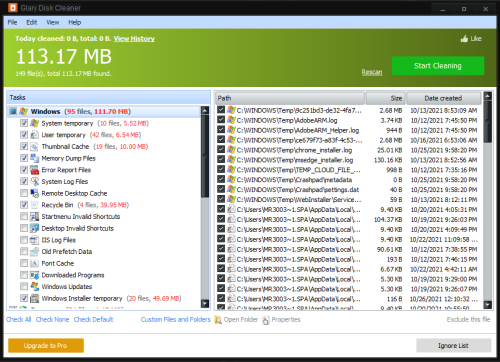The width and height of the screenshot is (500, 362).
Task: Open the Ignore List
Action: (x=453, y=346)
